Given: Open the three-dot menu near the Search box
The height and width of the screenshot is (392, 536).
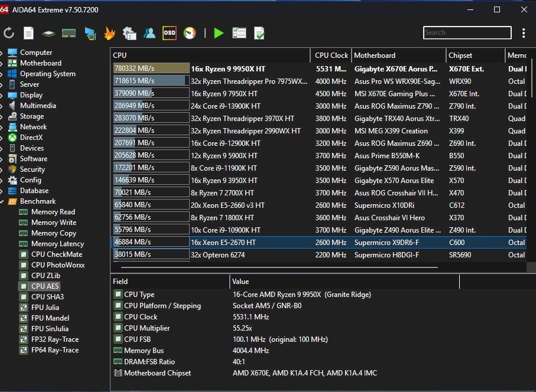Looking at the screenshot, I should 524,33.
